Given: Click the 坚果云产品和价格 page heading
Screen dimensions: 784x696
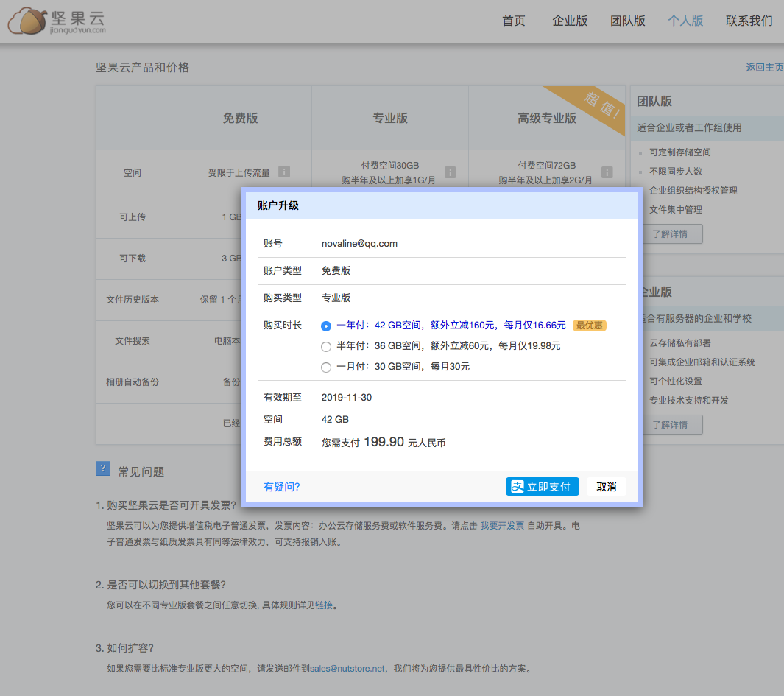Looking at the screenshot, I should (x=143, y=67).
